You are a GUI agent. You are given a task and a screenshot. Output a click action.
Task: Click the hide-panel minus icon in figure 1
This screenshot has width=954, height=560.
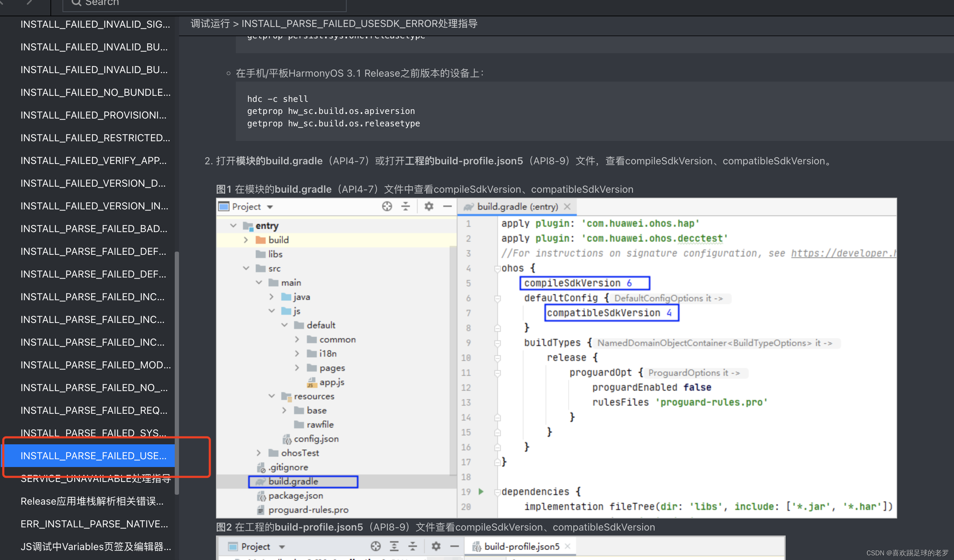tap(448, 206)
